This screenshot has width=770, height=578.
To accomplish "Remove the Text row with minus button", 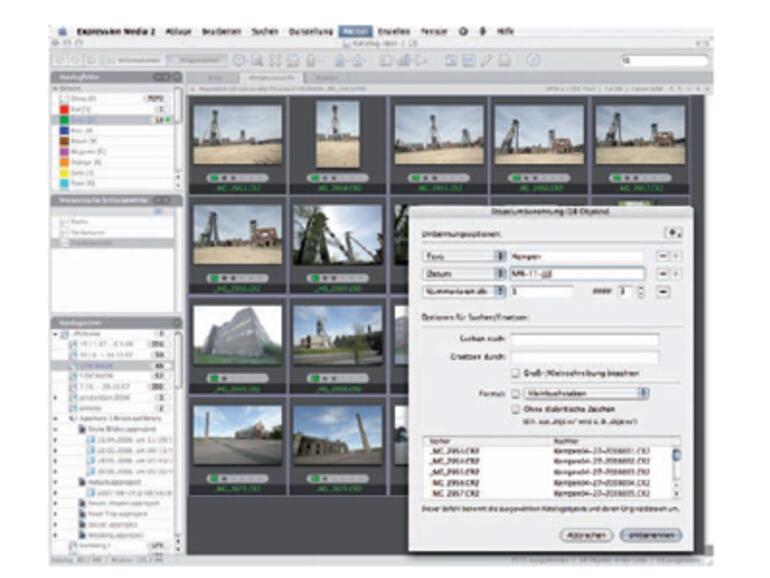I will pyautogui.click(x=662, y=256).
